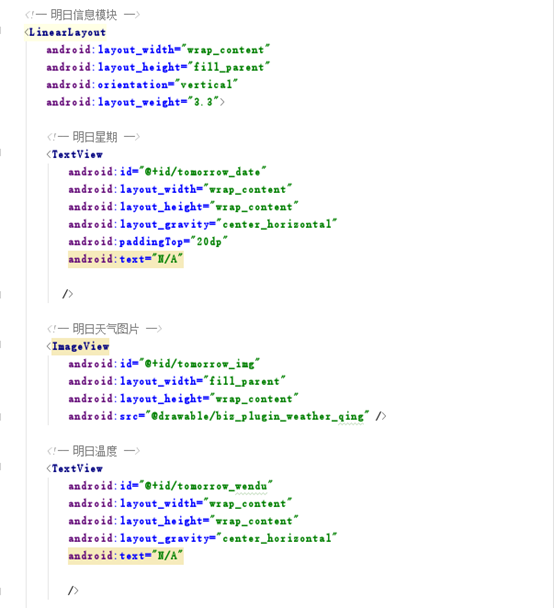Click the fill_parent height value of LinearLayout
554x608 pixels.
coord(228,67)
